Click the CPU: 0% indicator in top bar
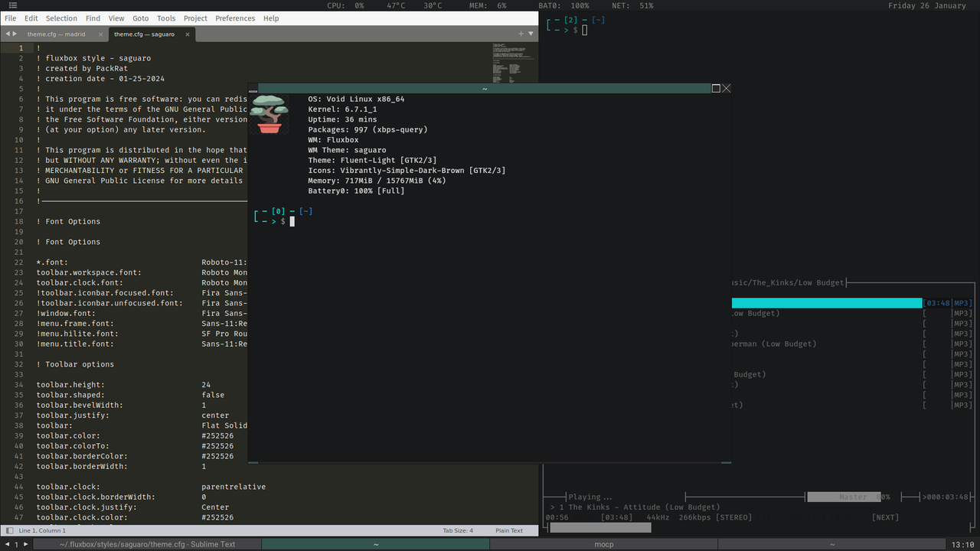 click(x=345, y=5)
